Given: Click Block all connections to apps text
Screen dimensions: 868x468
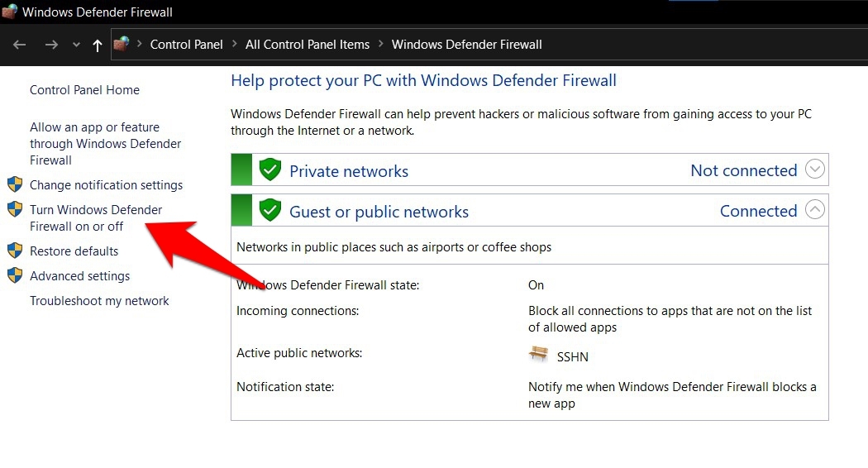Looking at the screenshot, I should pos(670,319).
